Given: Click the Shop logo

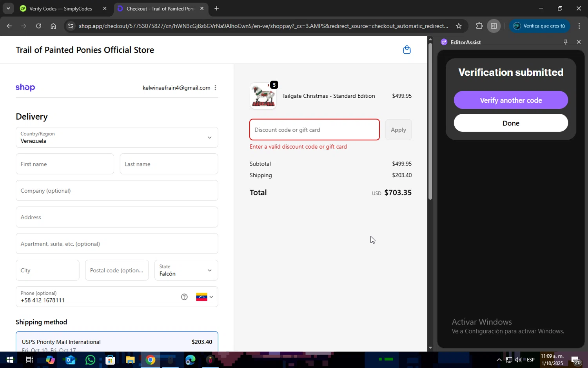Looking at the screenshot, I should click(25, 87).
